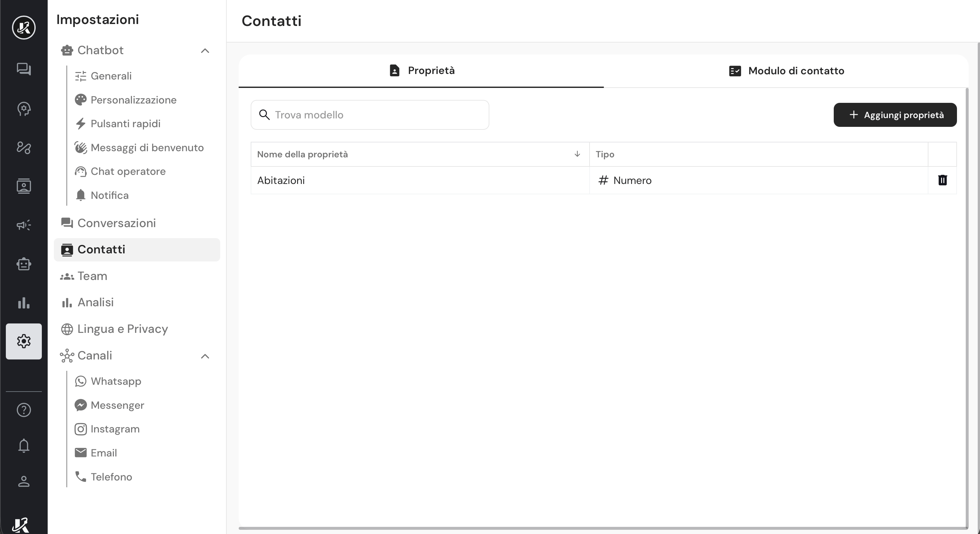Click Aggiungi proprietà button
The image size is (980, 534).
(895, 115)
